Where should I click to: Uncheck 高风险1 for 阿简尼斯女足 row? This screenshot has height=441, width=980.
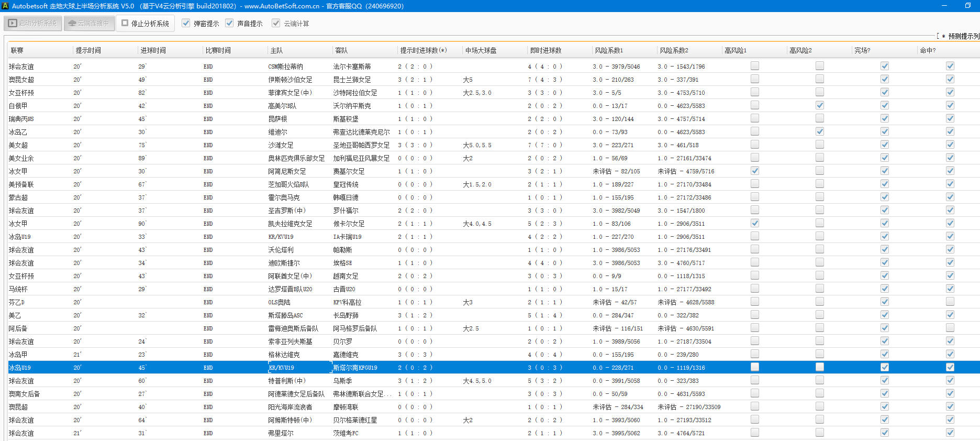click(755, 171)
